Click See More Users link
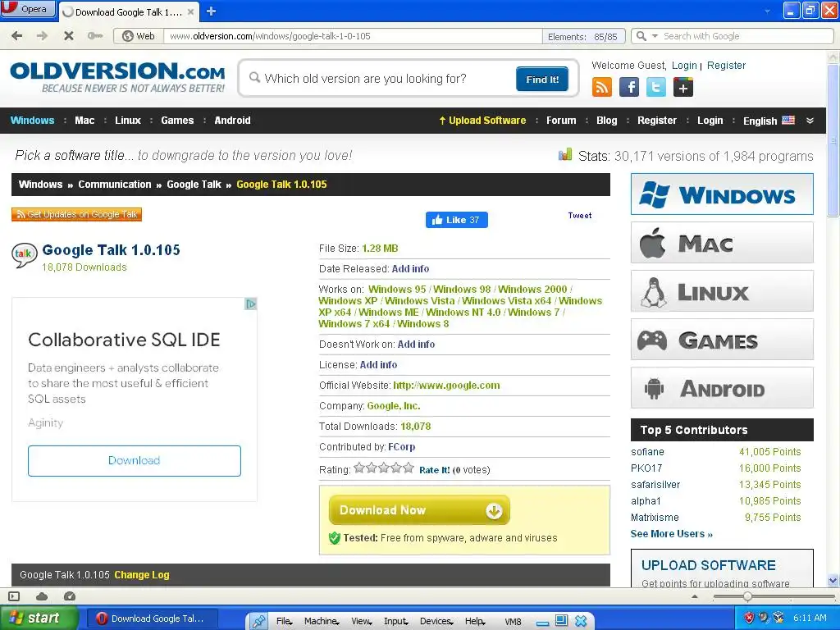 671,533
